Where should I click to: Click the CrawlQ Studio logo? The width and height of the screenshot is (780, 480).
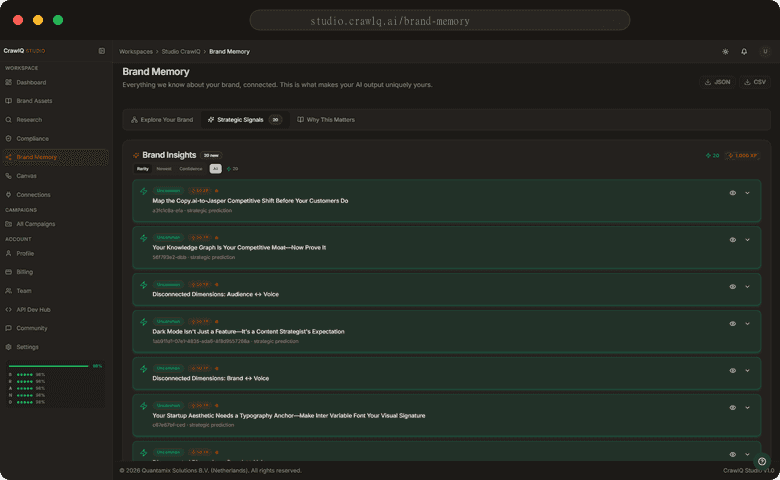(x=24, y=51)
